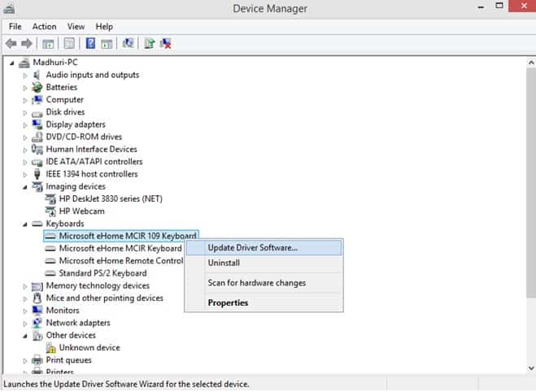Viewport: 536px width, 392px height.
Task: Click the Print queues category icon
Action: pos(37,360)
